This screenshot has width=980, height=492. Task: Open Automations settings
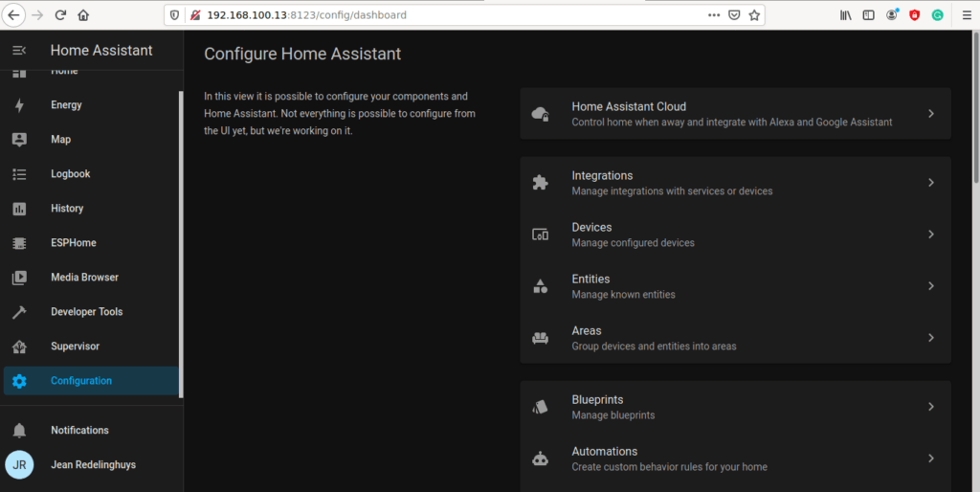click(736, 458)
